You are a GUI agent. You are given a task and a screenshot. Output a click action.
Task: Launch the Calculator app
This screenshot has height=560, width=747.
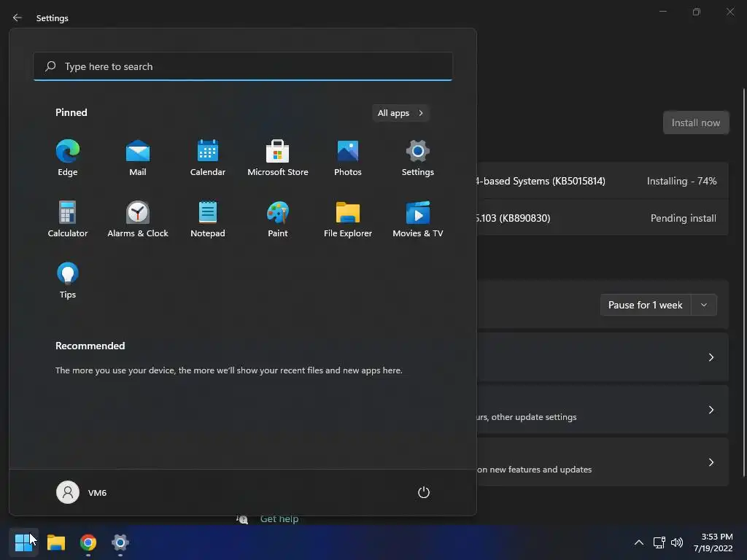(68, 219)
